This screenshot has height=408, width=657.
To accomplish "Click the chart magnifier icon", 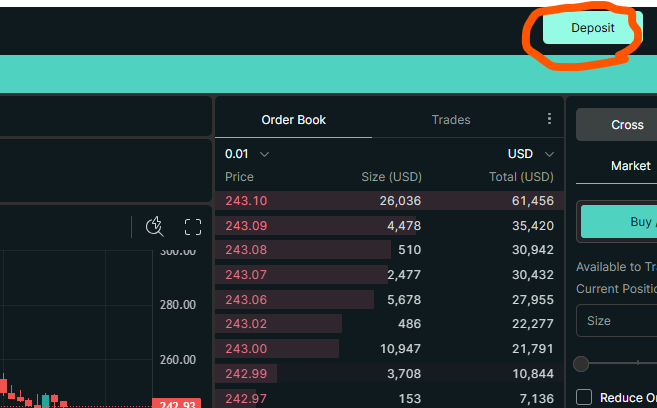I will point(154,227).
